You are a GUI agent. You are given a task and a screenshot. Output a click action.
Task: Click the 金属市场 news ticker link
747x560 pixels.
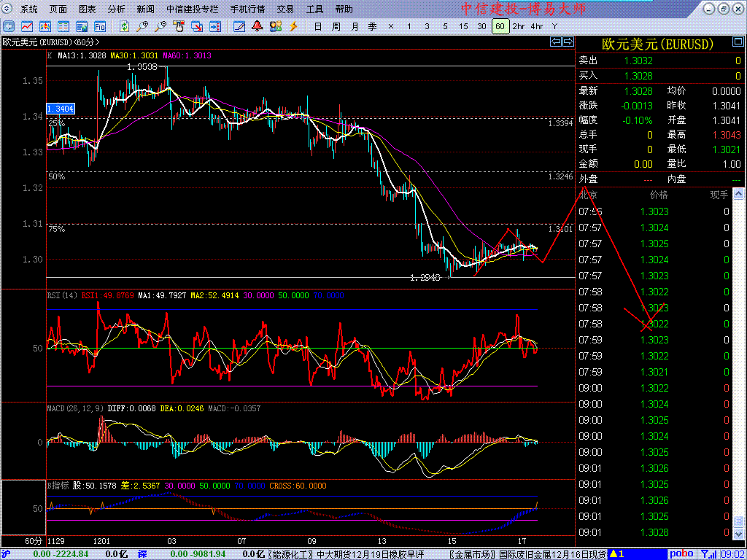point(473,554)
